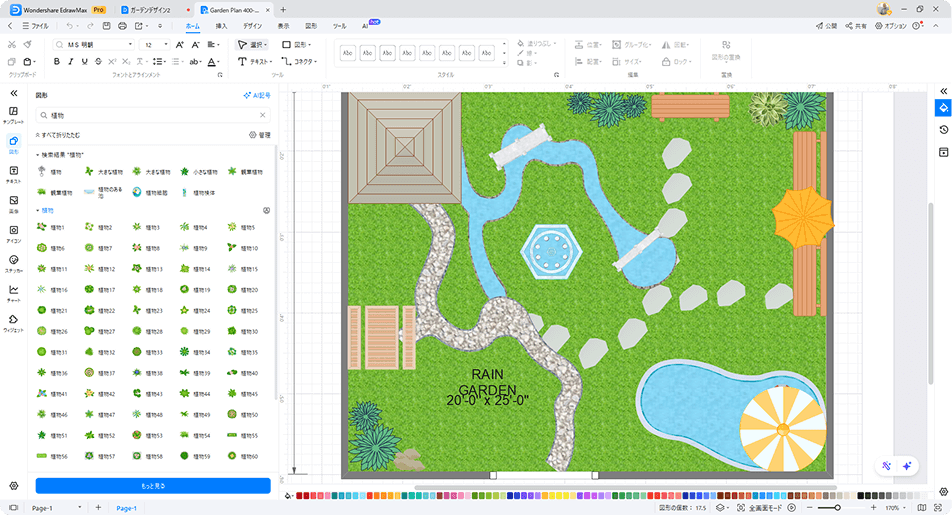Click the Format Painter brush icon
The image size is (952, 515).
tap(27, 44)
